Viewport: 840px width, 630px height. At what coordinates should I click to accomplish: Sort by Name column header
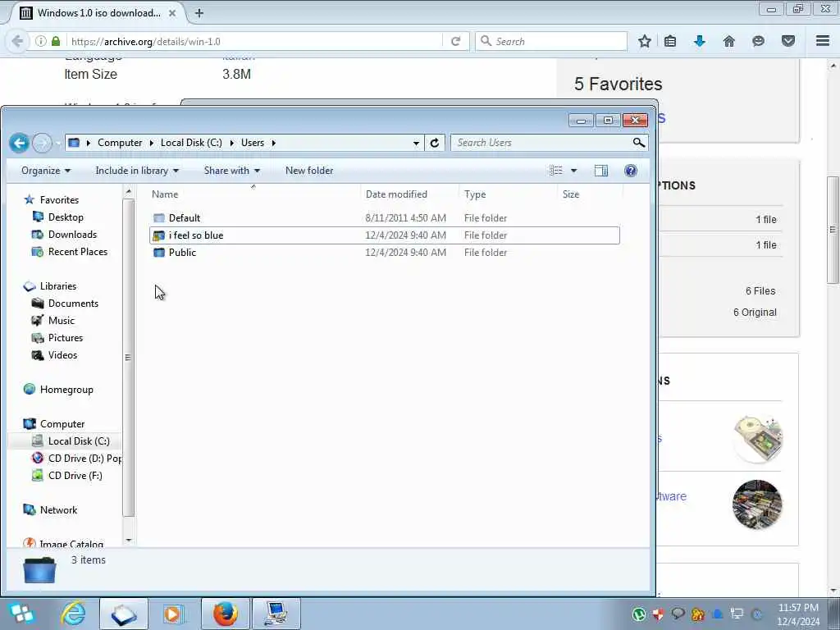(x=254, y=194)
